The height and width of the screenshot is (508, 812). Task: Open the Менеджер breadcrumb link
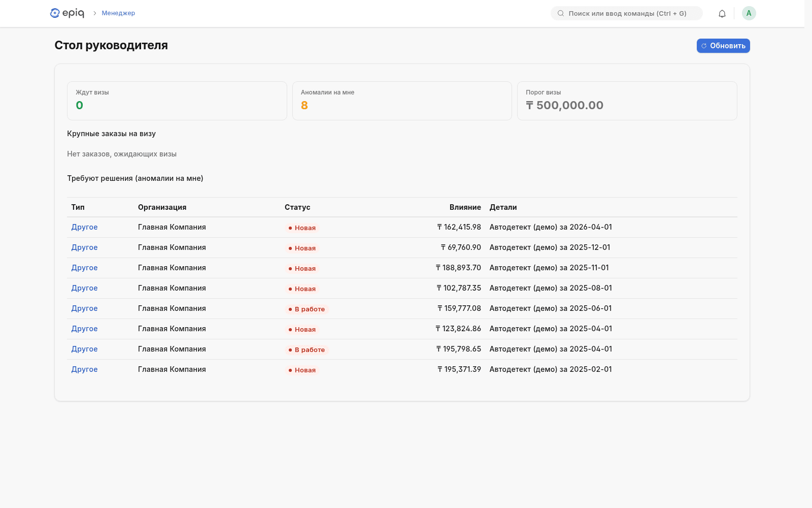118,13
